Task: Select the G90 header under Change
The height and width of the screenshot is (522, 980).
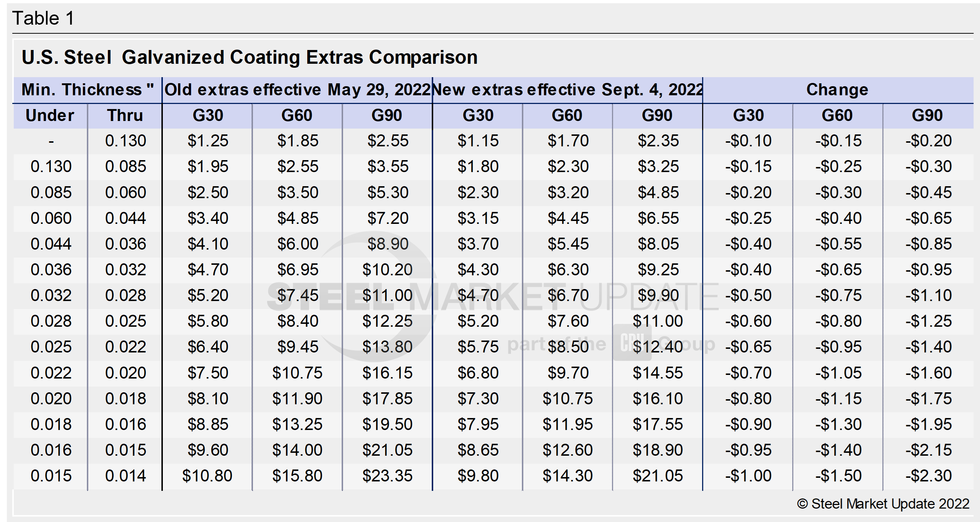Action: click(x=927, y=115)
